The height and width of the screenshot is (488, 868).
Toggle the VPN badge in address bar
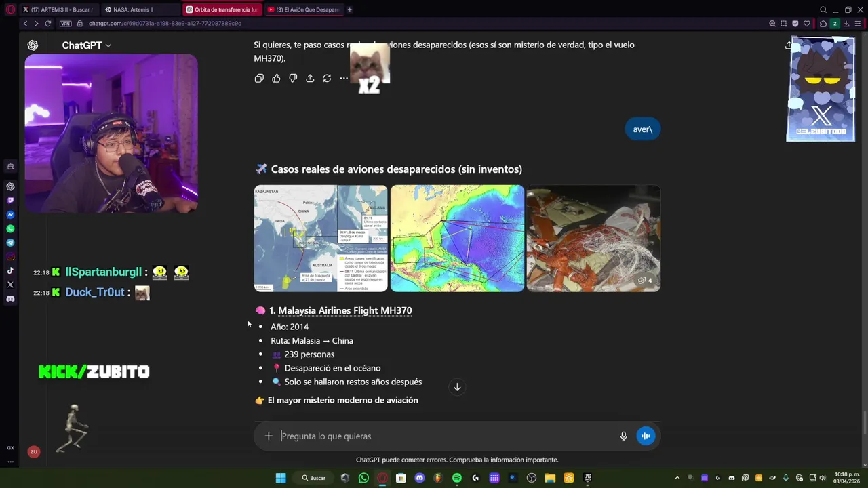coord(65,23)
